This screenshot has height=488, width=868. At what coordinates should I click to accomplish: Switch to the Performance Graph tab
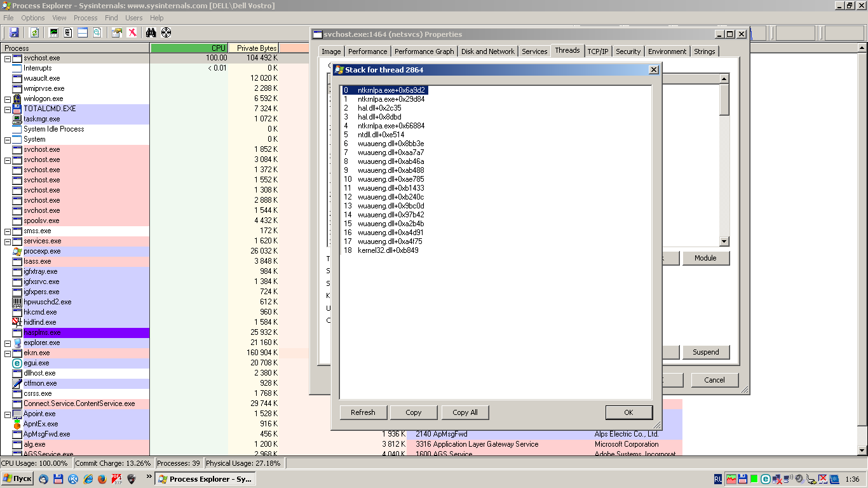[x=424, y=51]
